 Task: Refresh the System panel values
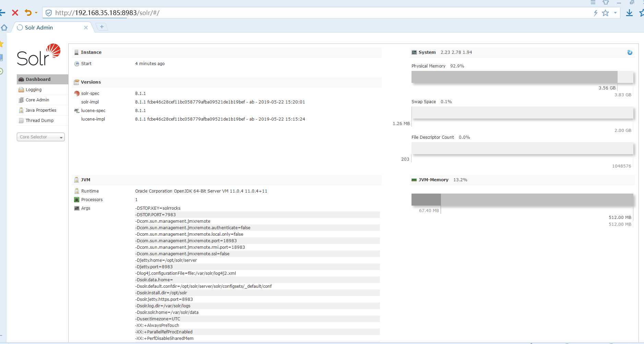pos(630,52)
